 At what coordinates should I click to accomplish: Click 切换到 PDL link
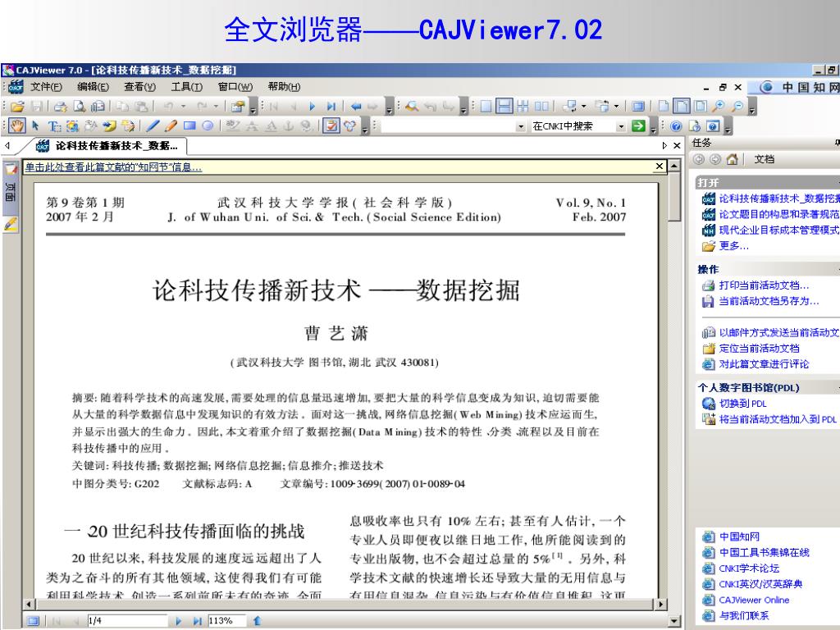pyautogui.click(x=742, y=404)
